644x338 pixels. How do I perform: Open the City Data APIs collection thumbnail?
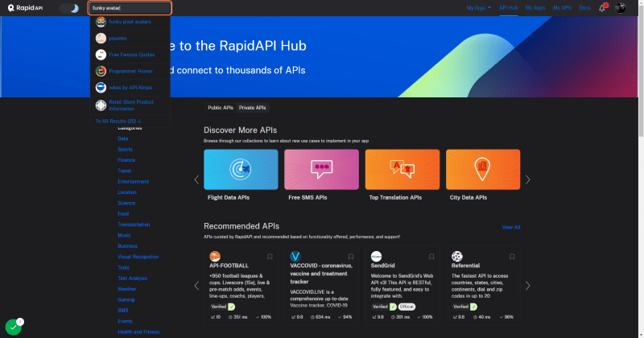coord(482,169)
